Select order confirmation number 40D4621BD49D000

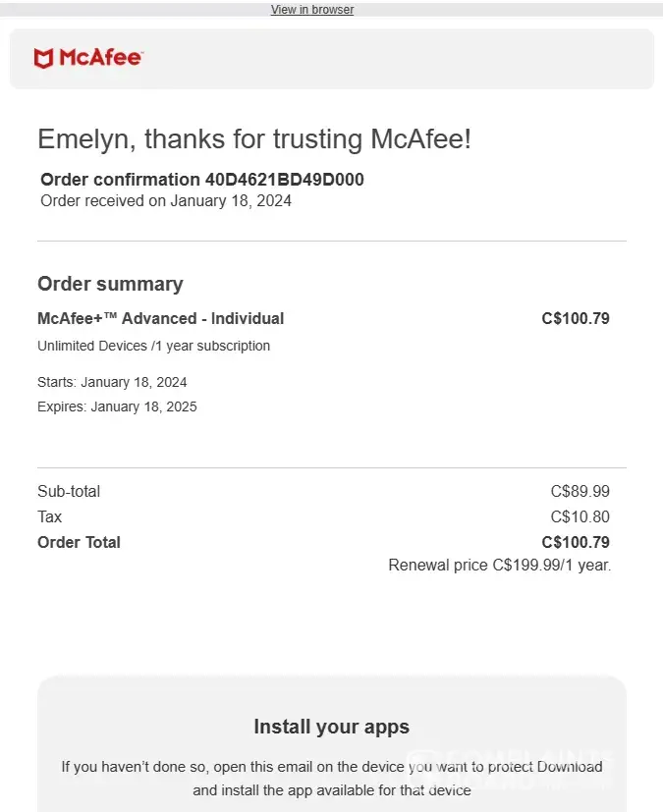tap(284, 180)
